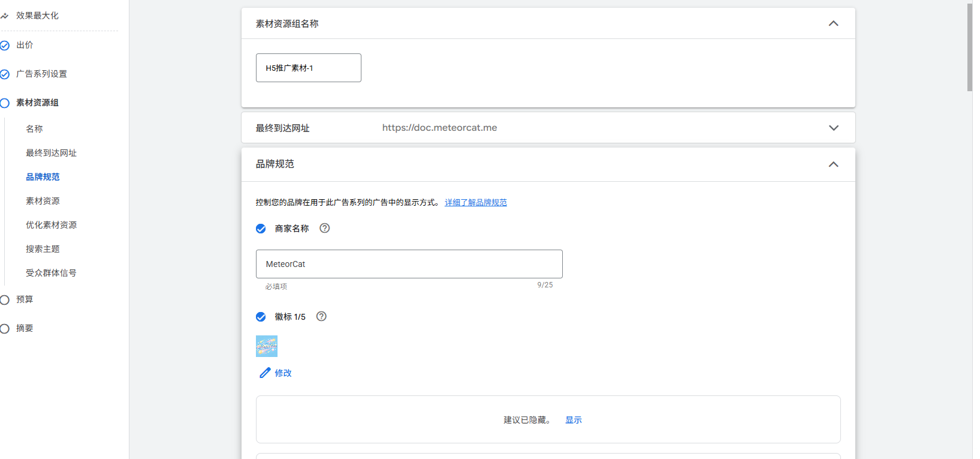This screenshot has height=459, width=980.
Task: Open the 摘要 step
Action: (25, 328)
